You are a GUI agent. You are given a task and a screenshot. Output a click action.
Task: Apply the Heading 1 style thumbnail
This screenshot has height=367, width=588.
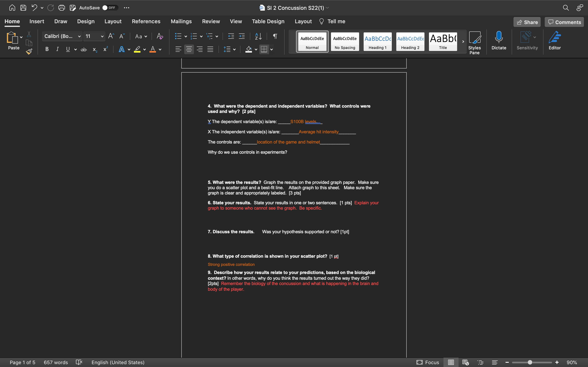377,42
